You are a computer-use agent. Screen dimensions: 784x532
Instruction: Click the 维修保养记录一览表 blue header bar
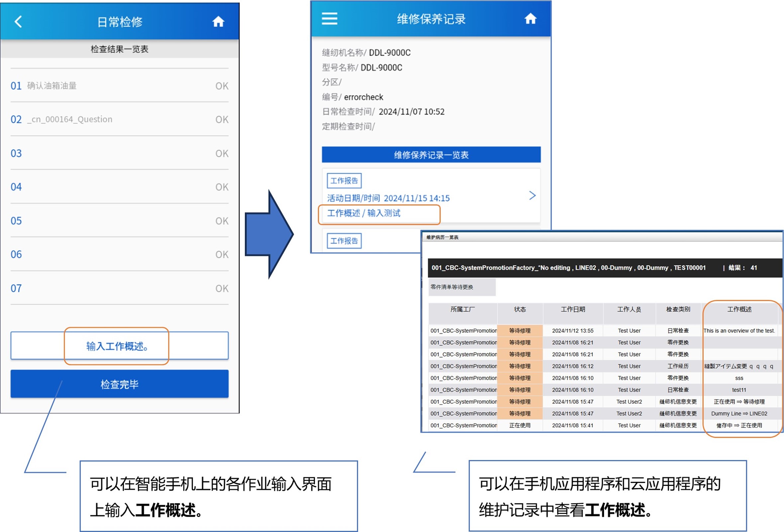(x=431, y=155)
